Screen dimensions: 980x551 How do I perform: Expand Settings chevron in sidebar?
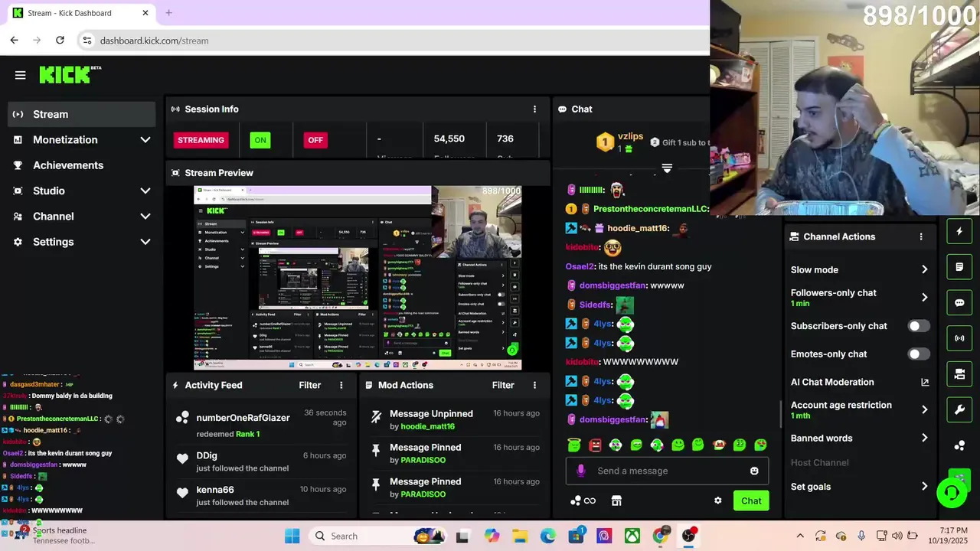coord(145,242)
